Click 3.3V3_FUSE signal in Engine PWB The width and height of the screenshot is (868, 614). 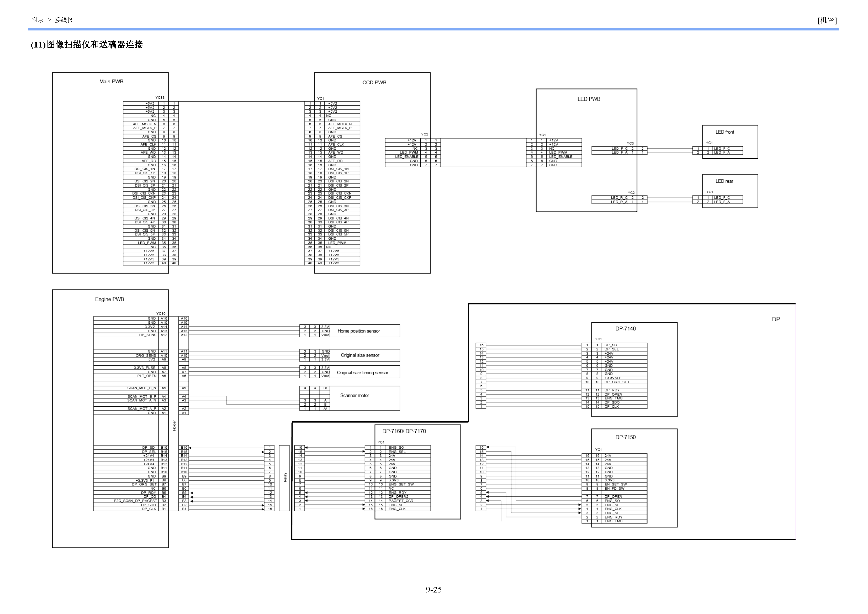tap(144, 368)
